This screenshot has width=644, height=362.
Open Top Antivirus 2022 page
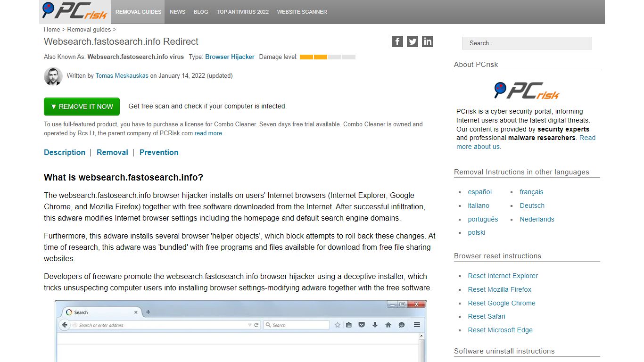(242, 12)
